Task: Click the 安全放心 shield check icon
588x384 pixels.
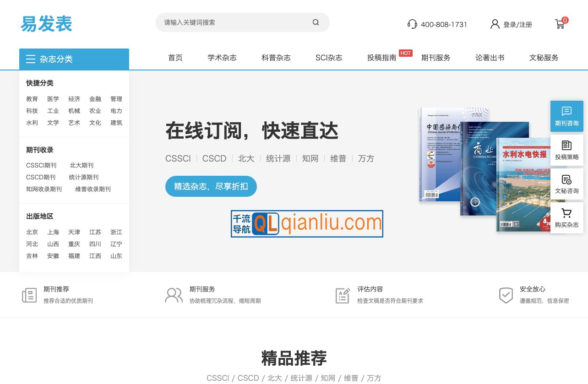Action: click(506, 296)
